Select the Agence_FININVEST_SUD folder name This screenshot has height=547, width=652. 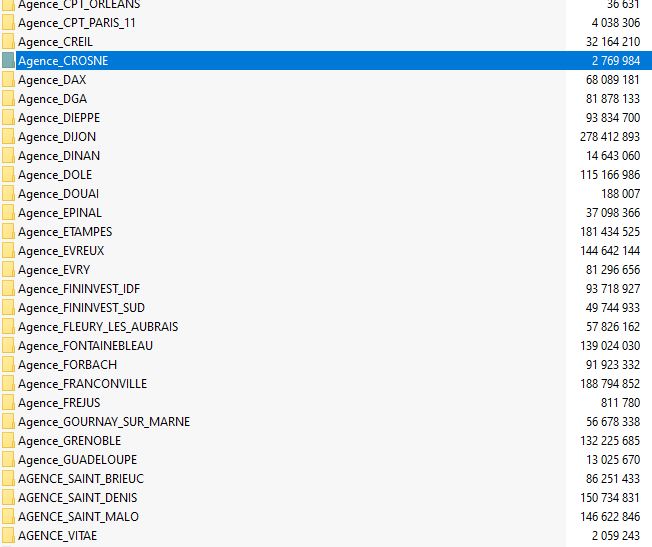pyautogui.click(x=82, y=308)
